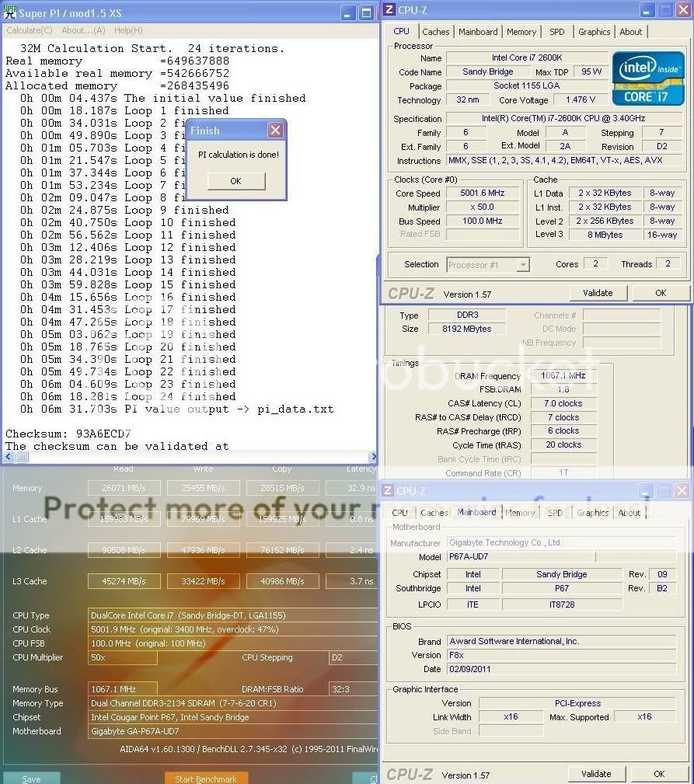Screen dimensions: 694x784
Task: Click the CPU-Z icon in top window title
Action: click(390, 10)
